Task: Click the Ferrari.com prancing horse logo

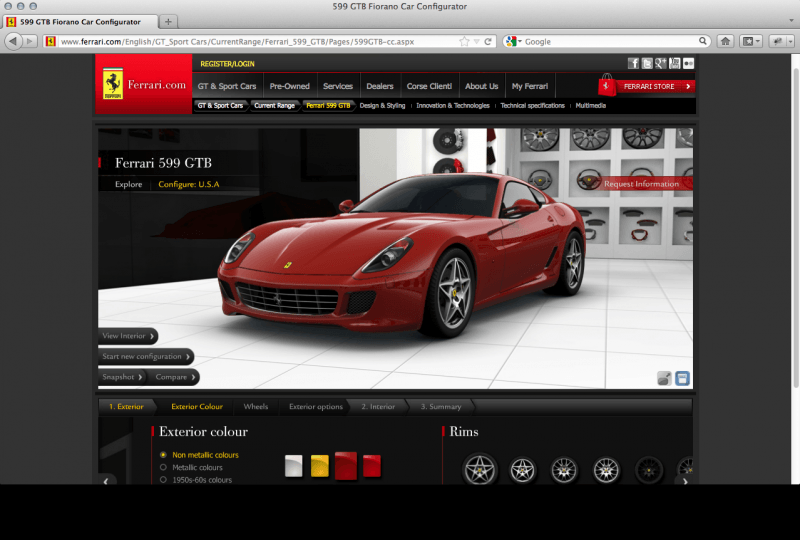Action: (x=113, y=85)
